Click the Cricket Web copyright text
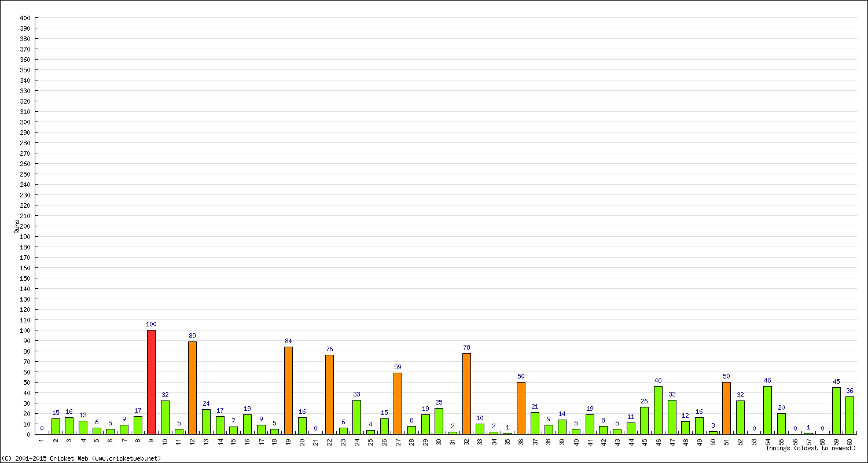868x463 pixels. (x=81, y=458)
